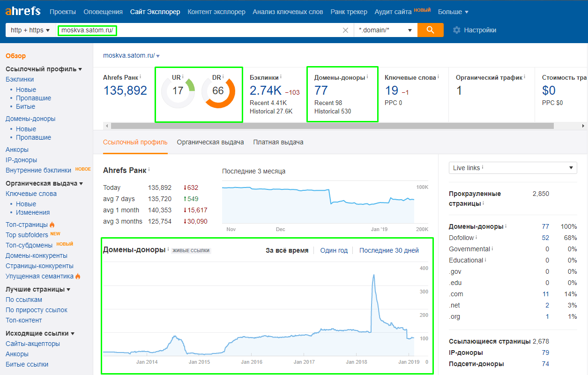Click the 77 referring domains metric value
Image resolution: width=588 pixels, height=375 pixels.
(x=321, y=90)
